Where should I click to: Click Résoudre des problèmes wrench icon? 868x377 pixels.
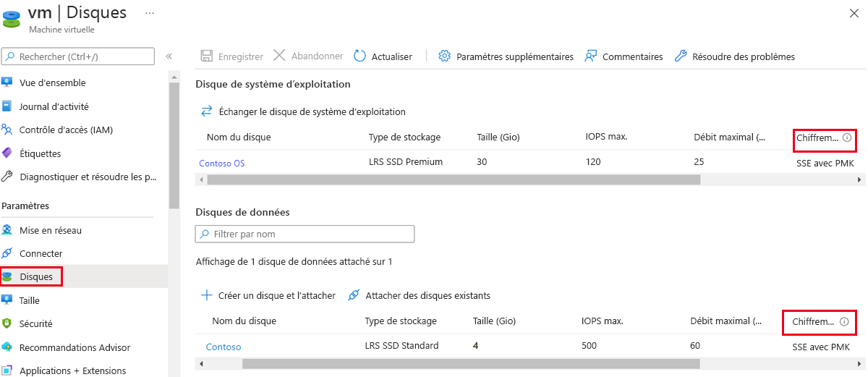pos(681,56)
